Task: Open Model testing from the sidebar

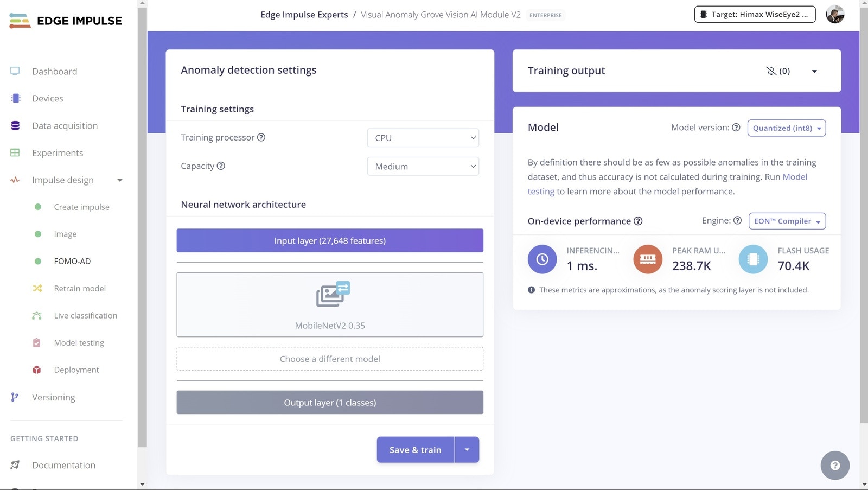Action: 79,342
